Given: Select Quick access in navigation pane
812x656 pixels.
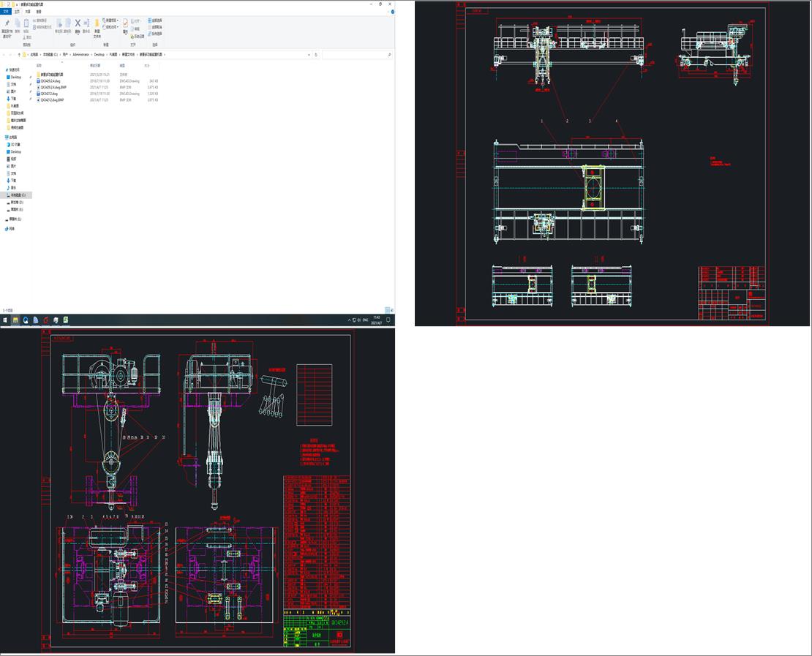Looking at the screenshot, I should pyautogui.click(x=14, y=70).
